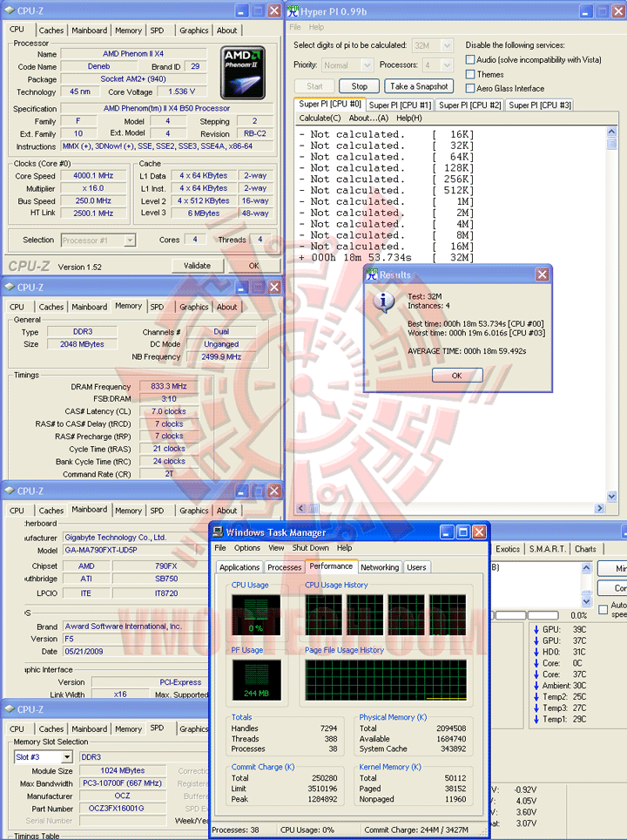
Task: Minimize the Hyper PI window
Action: pos(586,11)
